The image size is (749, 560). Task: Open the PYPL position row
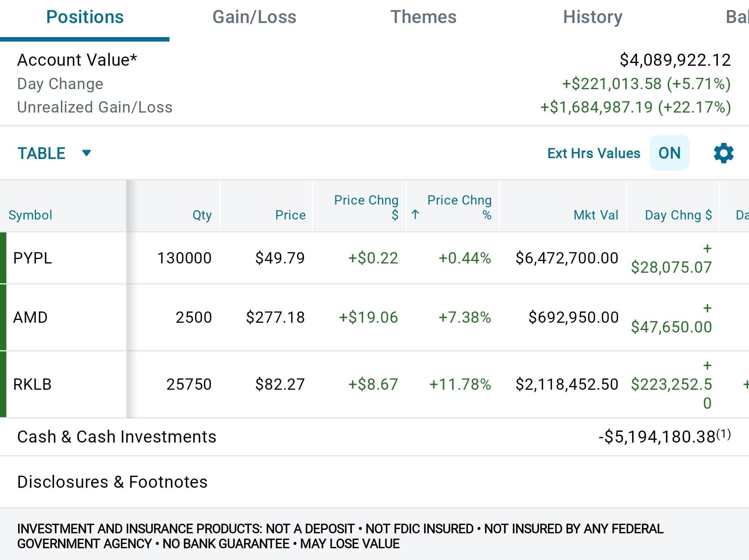pos(32,258)
